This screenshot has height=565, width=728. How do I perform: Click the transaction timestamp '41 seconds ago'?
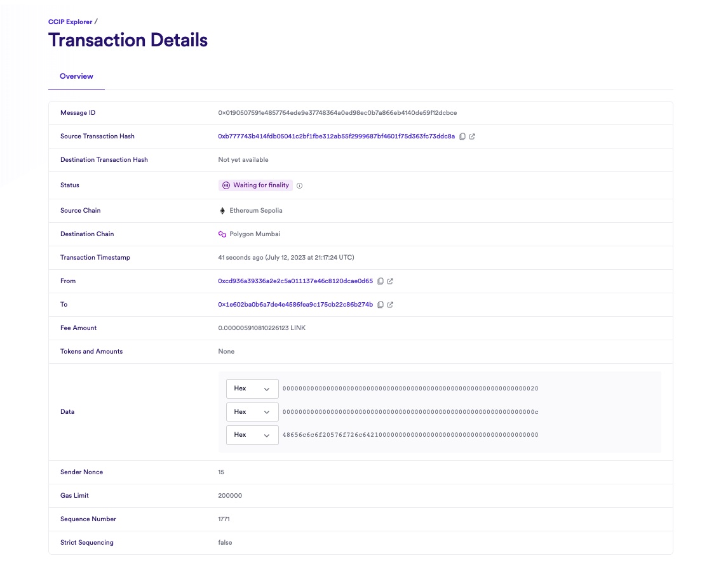click(x=286, y=258)
